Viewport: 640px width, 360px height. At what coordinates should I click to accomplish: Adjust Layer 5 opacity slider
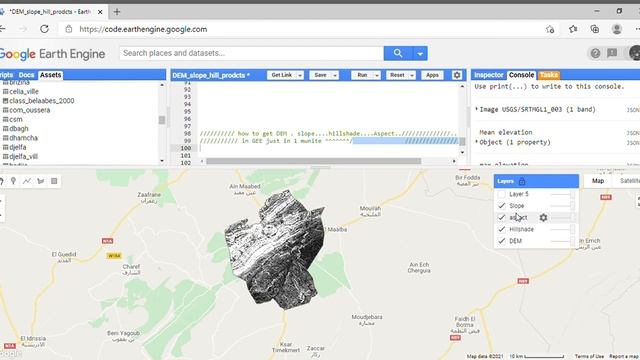(x=563, y=194)
